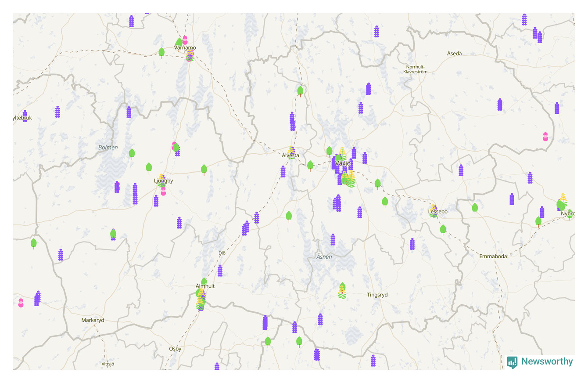588x383 pixels.
Task: Select the green tree marker south of Alvesta
Action: [x=289, y=216]
